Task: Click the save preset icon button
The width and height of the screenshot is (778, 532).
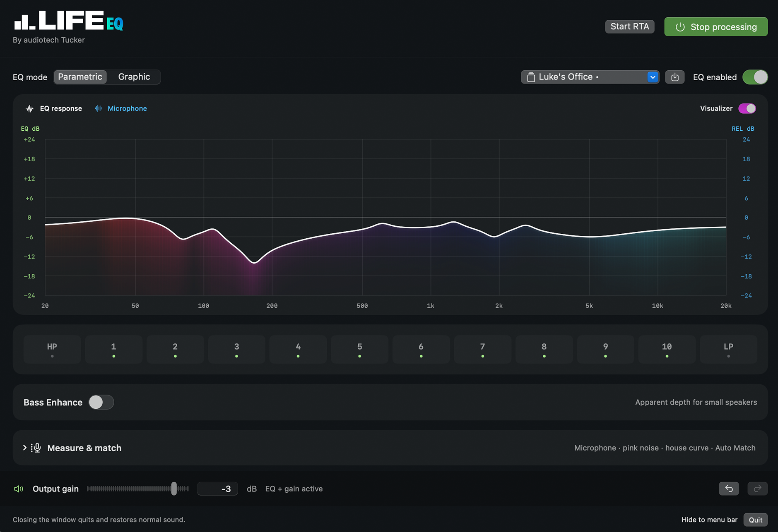Action: (x=674, y=77)
